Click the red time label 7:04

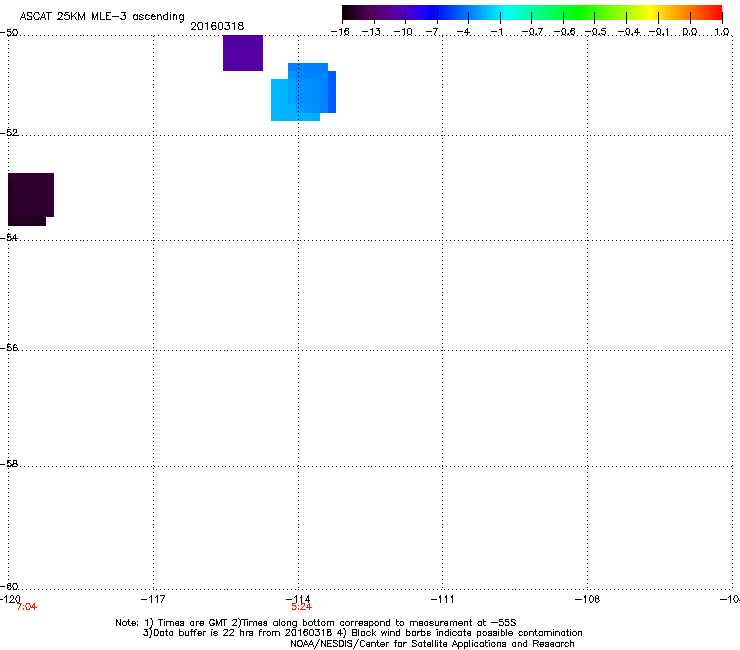coord(26,607)
